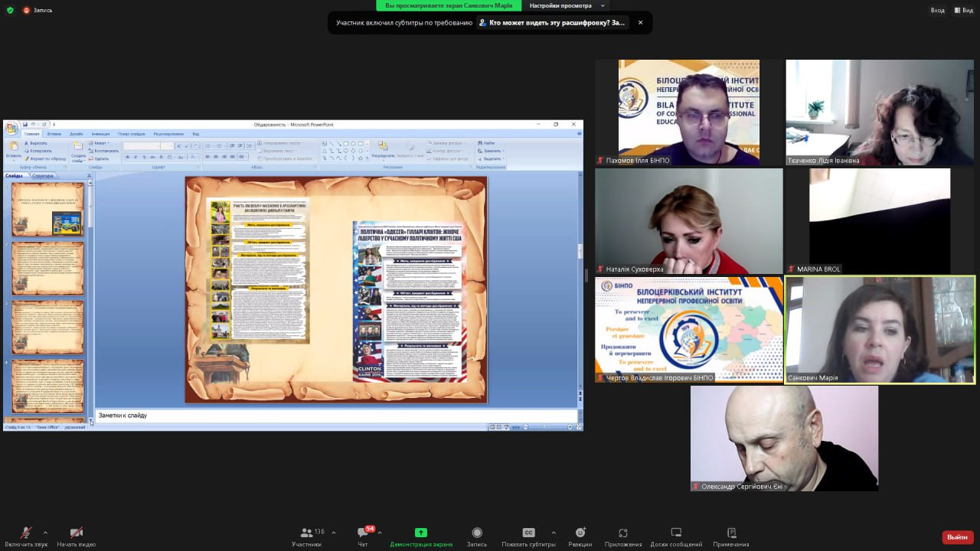Image resolution: width=980 pixels, height=551 pixels.
Task: Open Доски сообщений whiteboards
Action: [676, 536]
